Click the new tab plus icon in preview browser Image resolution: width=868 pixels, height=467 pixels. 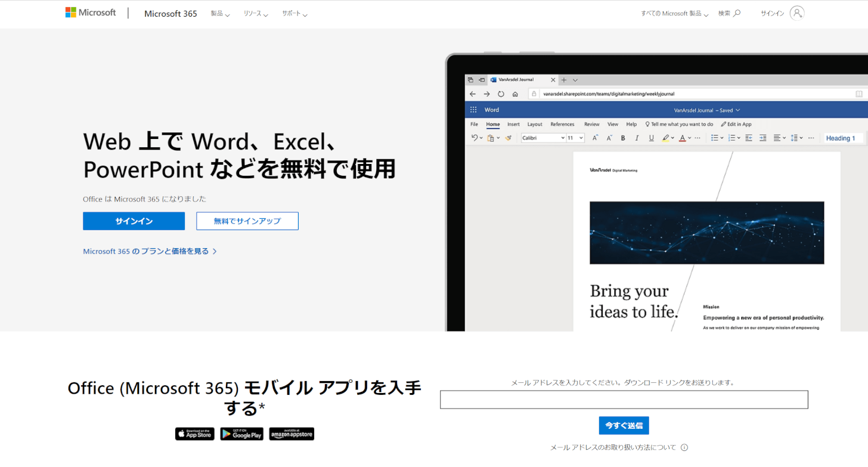coord(564,79)
